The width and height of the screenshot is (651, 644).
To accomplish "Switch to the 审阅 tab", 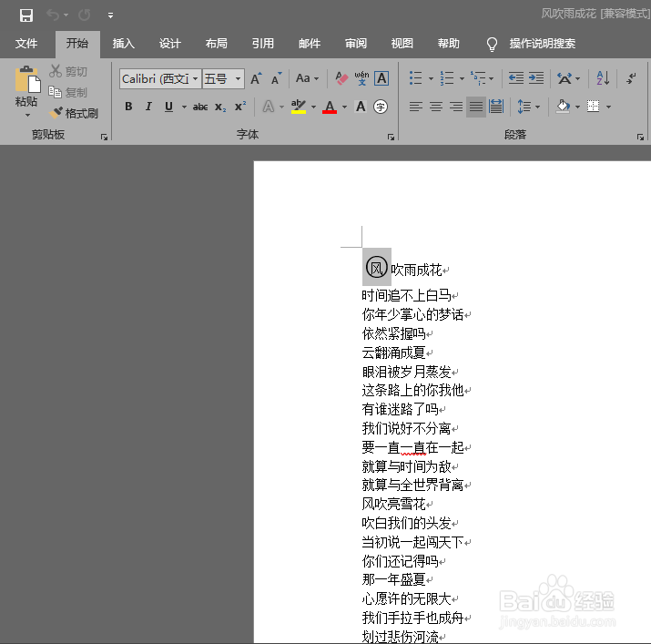I will point(356,44).
